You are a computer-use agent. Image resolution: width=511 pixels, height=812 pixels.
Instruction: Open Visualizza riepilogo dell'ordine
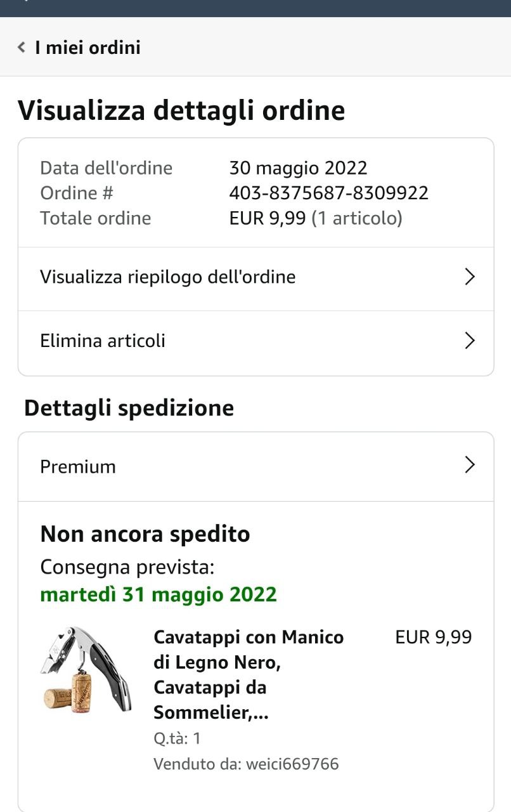click(x=256, y=277)
